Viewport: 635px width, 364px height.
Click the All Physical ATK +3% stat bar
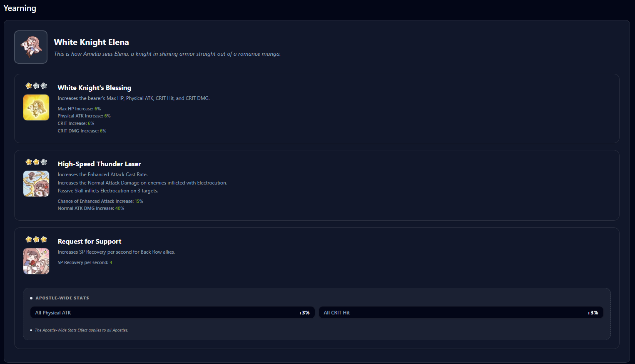click(172, 313)
